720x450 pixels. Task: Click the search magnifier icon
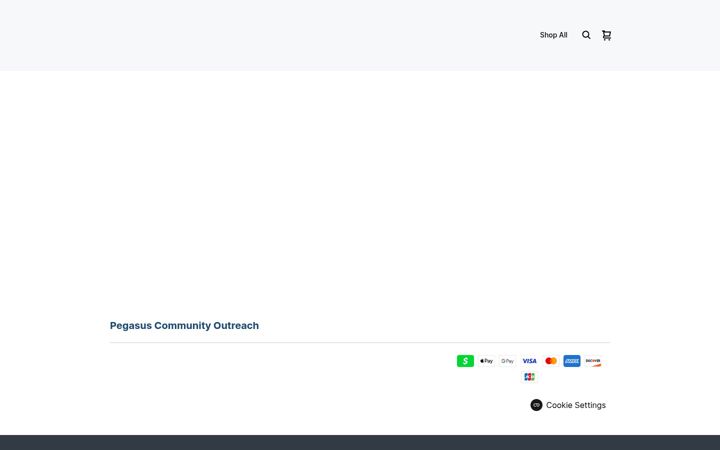point(586,35)
